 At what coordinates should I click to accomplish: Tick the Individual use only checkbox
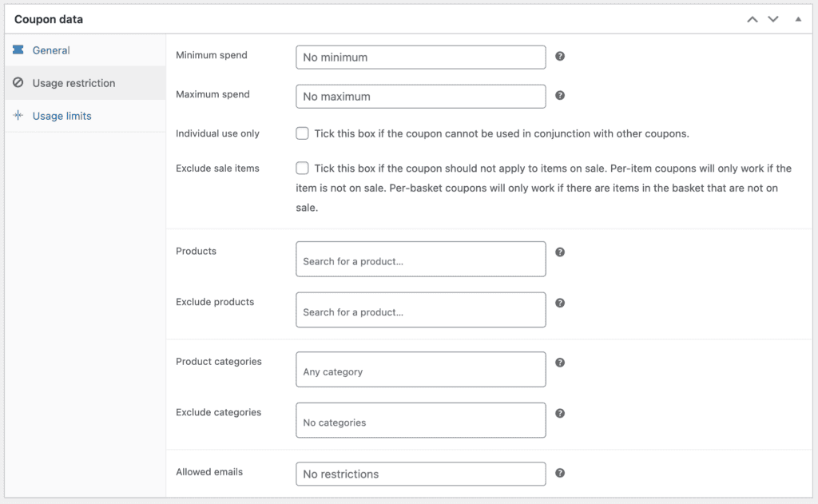[x=302, y=133]
